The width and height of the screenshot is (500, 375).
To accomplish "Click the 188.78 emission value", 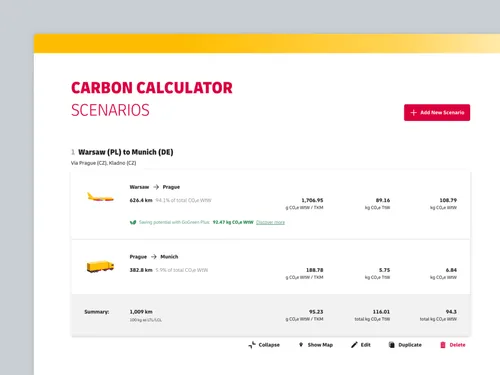I will coord(315,270).
